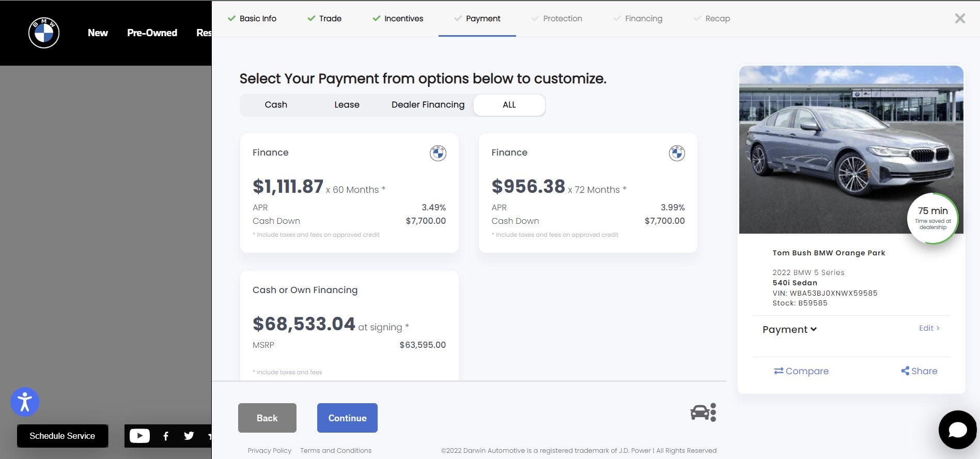Open the Compare vehicles link
Image resolution: width=980 pixels, height=459 pixels.
click(801, 371)
